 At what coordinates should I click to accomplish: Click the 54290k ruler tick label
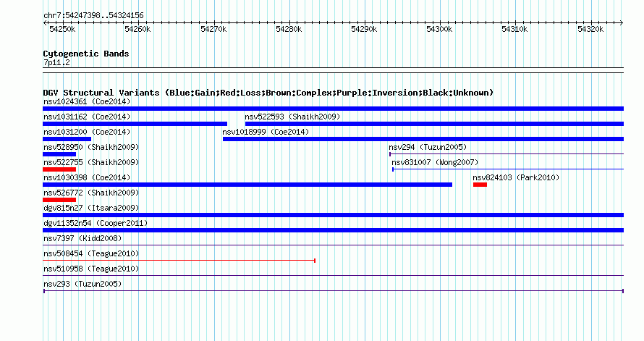pos(364,29)
